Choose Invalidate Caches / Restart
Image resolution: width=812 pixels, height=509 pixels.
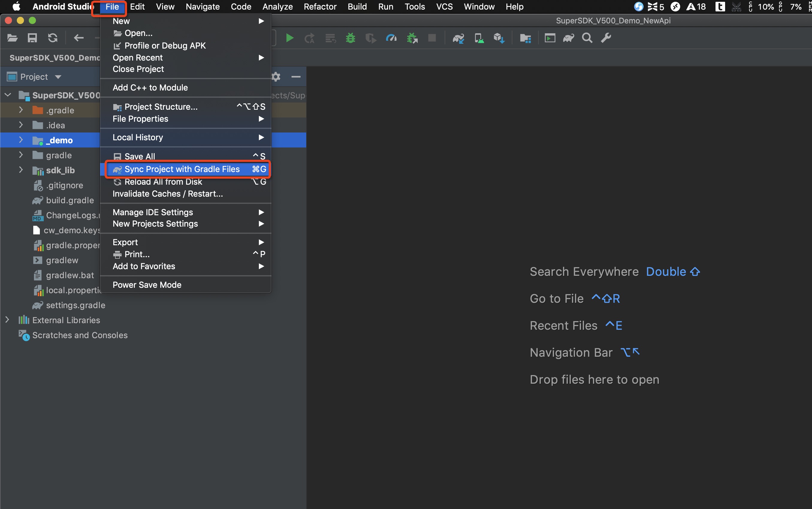pos(186,194)
